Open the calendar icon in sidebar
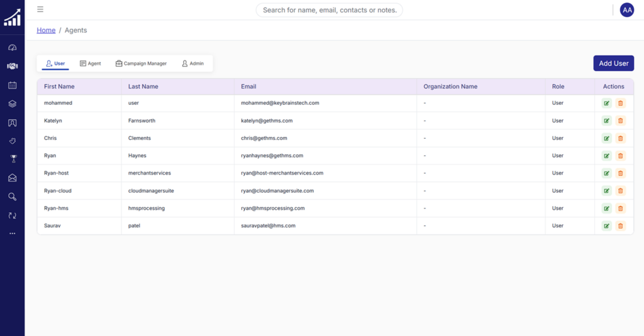 coord(12,85)
